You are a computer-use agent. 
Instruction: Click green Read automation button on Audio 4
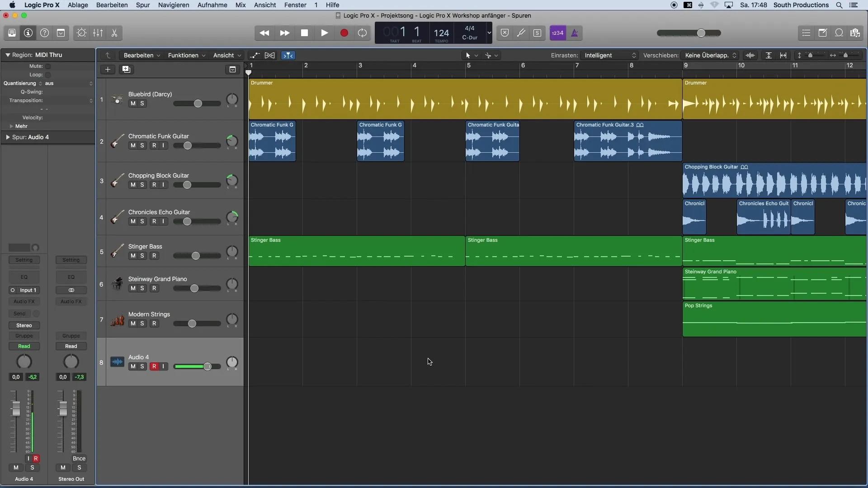coord(24,347)
